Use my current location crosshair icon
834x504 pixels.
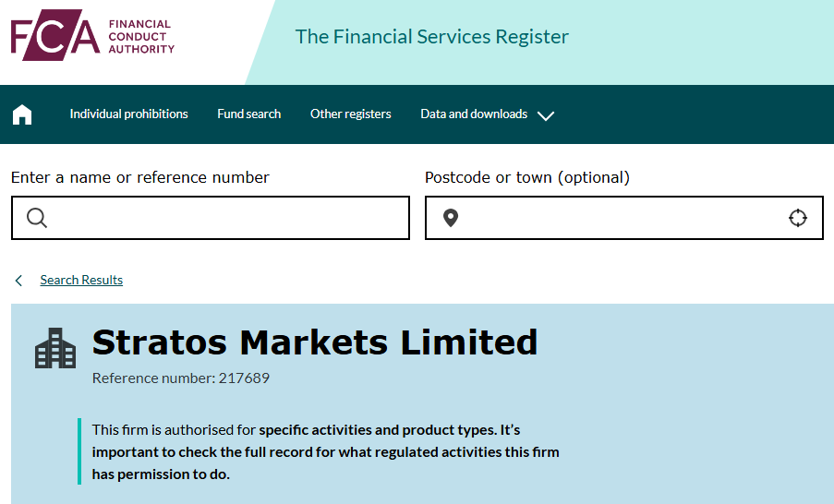798,218
